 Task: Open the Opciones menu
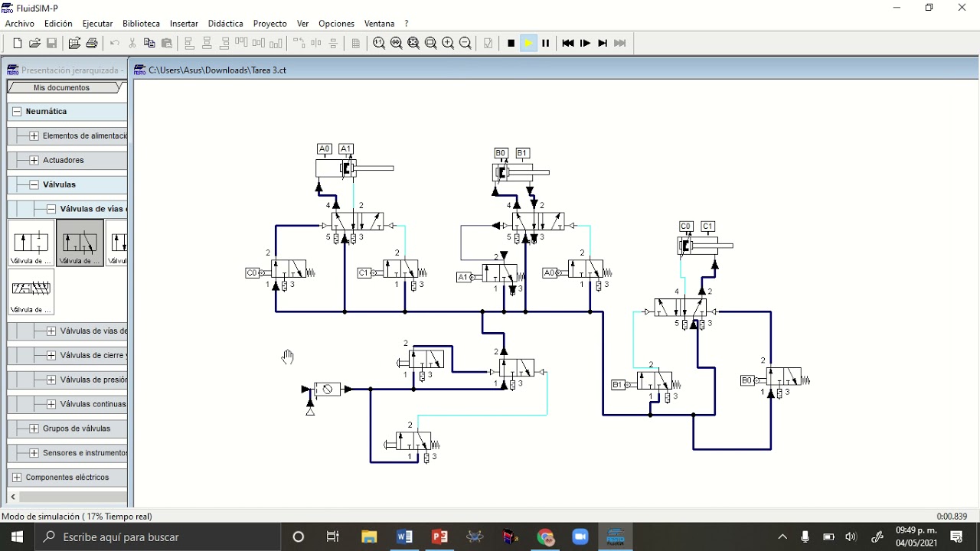336,24
